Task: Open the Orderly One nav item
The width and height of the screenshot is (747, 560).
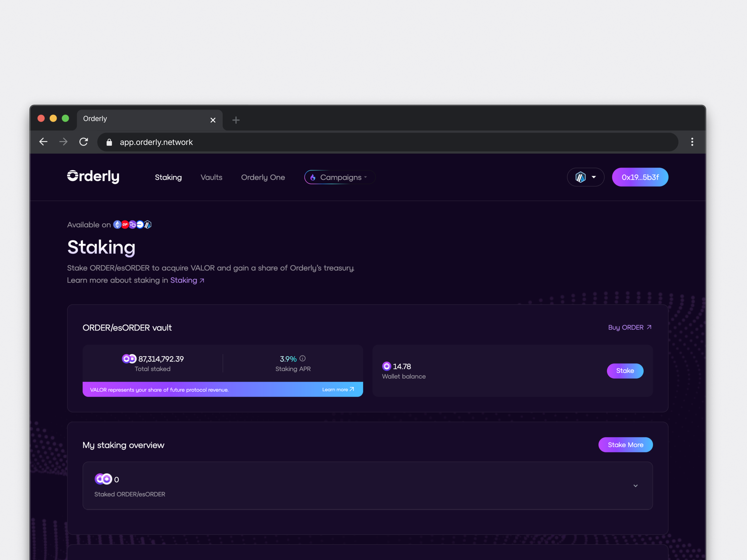Action: point(263,177)
